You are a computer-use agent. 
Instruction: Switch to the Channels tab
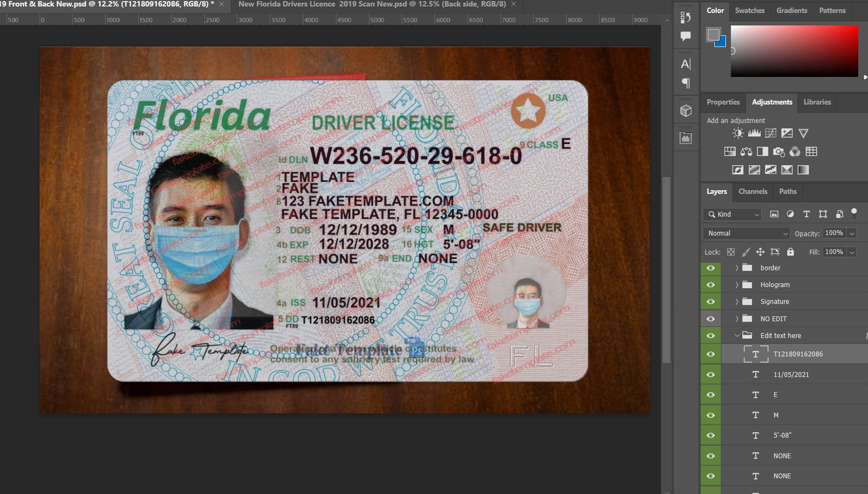click(753, 191)
